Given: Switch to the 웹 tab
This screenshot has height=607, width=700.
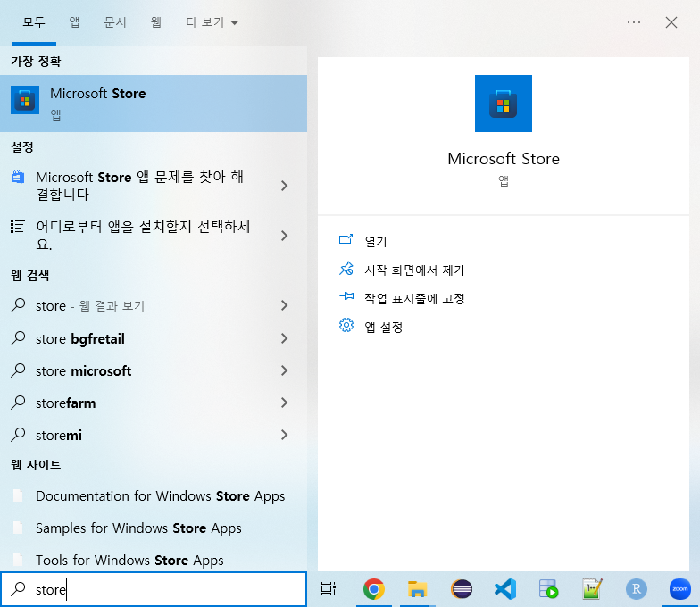Looking at the screenshot, I should click(155, 21).
